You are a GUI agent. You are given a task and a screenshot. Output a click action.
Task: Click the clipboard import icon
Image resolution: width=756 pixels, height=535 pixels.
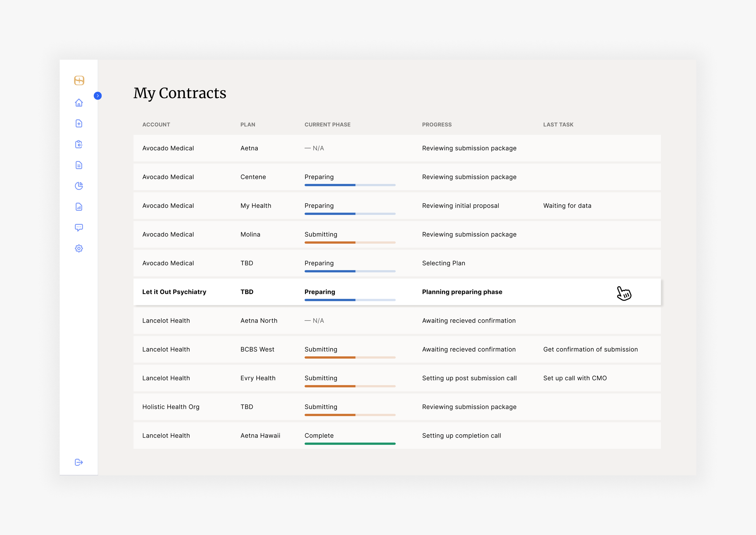pos(79,144)
